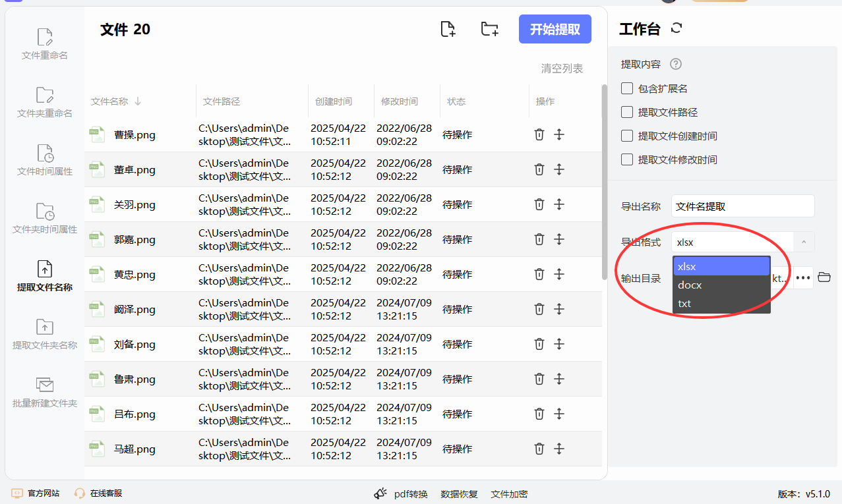Click reorder icon on 关羽.png row
Screen dimensions: 842x504
pos(559,204)
